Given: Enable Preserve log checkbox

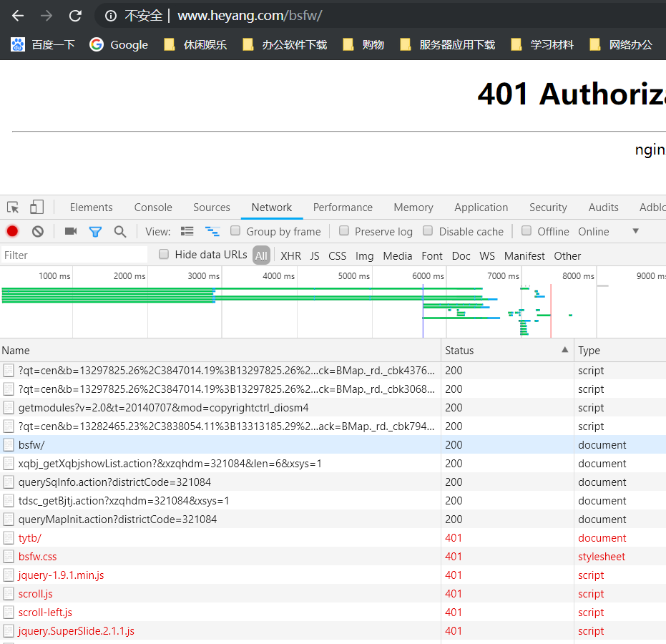Looking at the screenshot, I should click(x=344, y=230).
